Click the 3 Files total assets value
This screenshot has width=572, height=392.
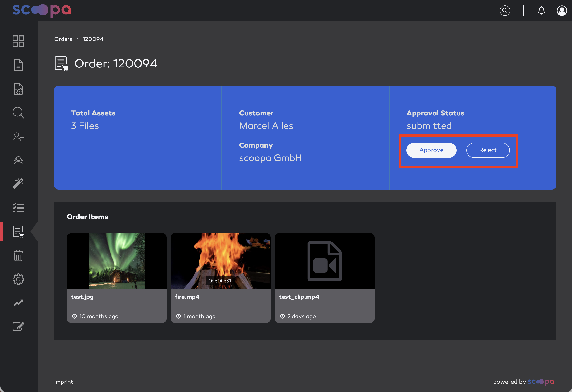pyautogui.click(x=85, y=126)
